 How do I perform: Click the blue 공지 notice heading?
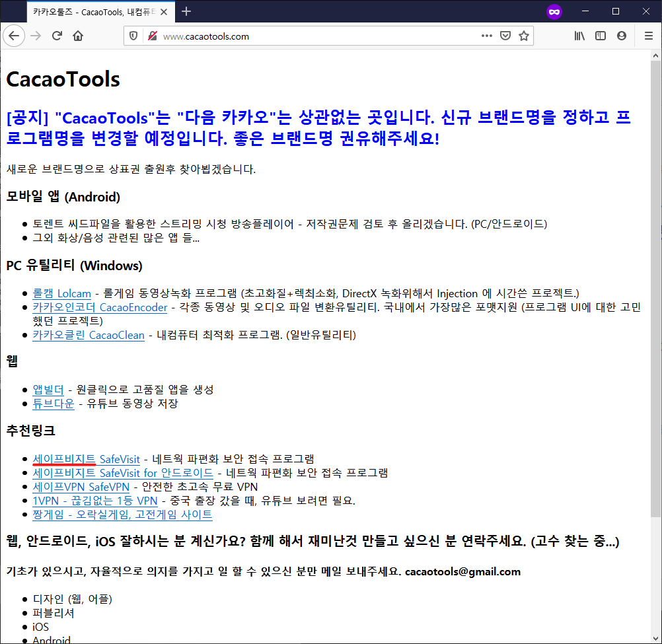(318, 128)
